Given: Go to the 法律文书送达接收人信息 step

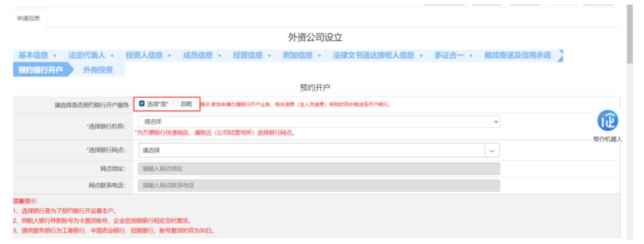Looking at the screenshot, I should tap(373, 55).
